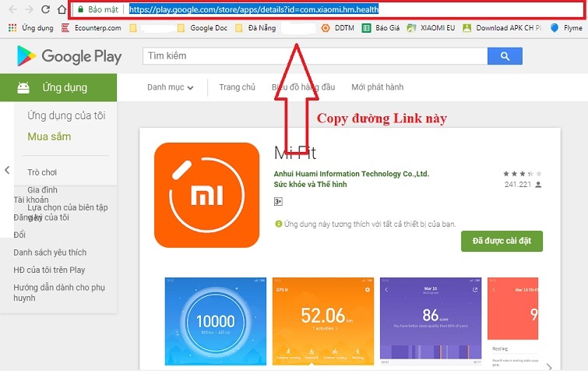
Task: Collapse the left sidebar chevron
Action: pos(7,170)
